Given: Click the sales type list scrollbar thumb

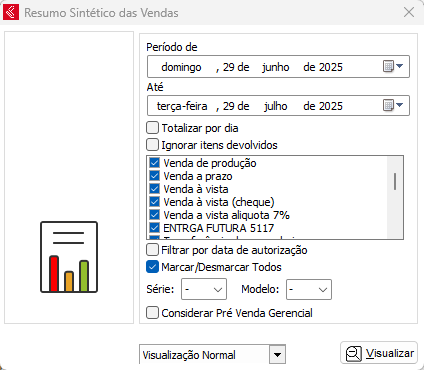Looking at the screenshot, I should tap(395, 181).
